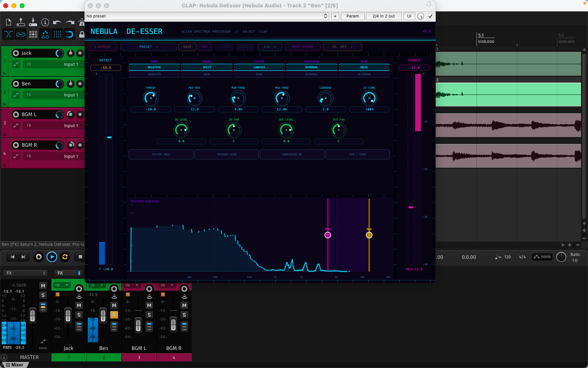Open the IN dropdown on Jack mixer strip
588x368 pixels.
pyautogui.click(x=62, y=285)
